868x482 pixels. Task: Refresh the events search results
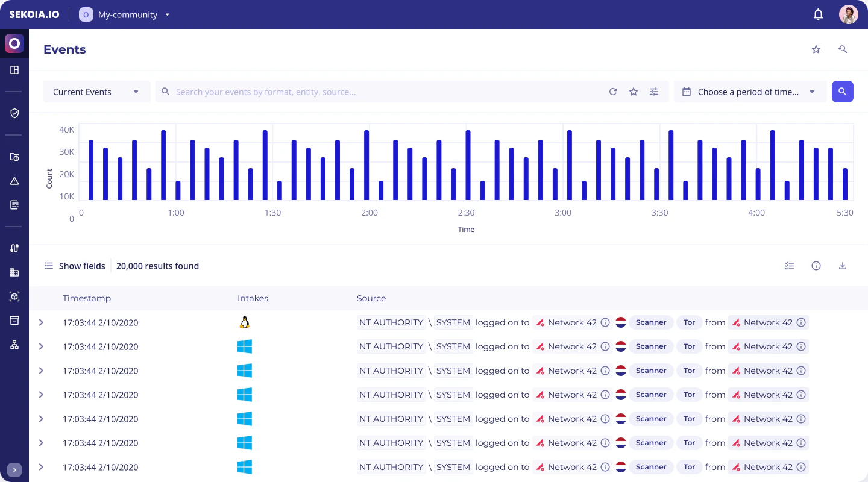613,92
